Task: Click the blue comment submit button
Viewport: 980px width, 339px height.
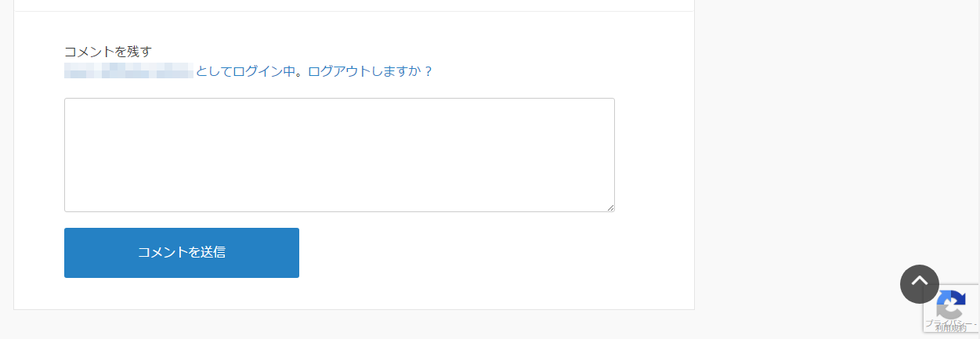Action: tap(182, 253)
